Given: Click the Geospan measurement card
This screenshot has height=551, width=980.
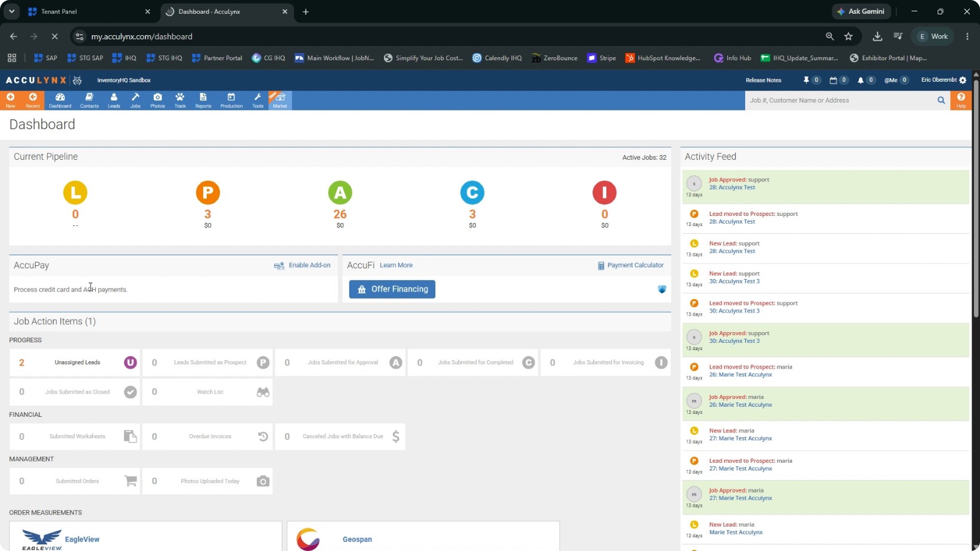Looking at the screenshot, I should coord(423,537).
